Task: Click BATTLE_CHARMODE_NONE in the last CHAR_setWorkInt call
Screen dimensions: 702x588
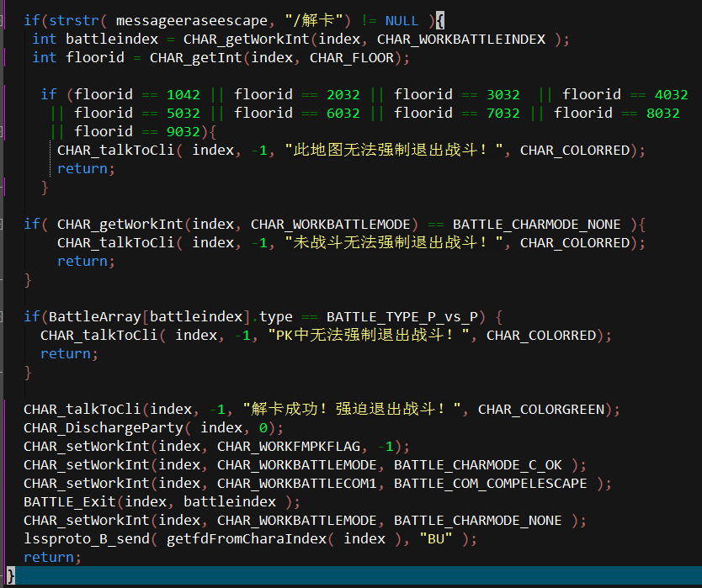Action: coord(478,521)
